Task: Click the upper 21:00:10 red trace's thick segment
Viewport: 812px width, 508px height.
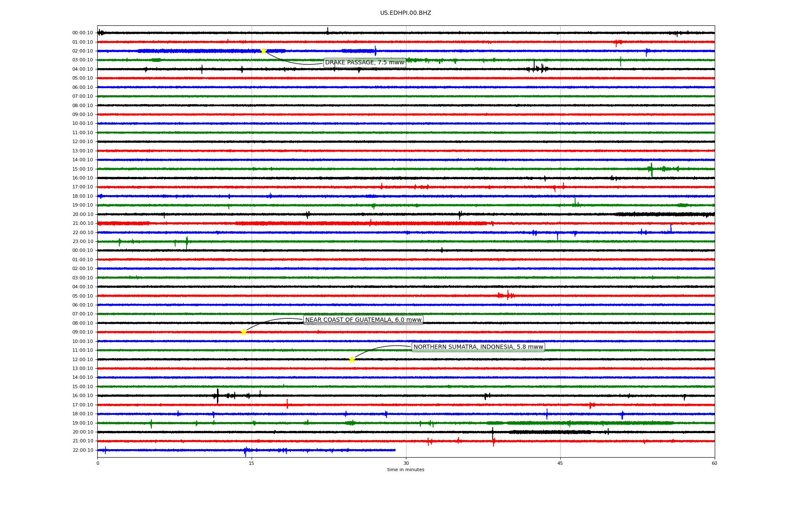Action: click(x=362, y=223)
